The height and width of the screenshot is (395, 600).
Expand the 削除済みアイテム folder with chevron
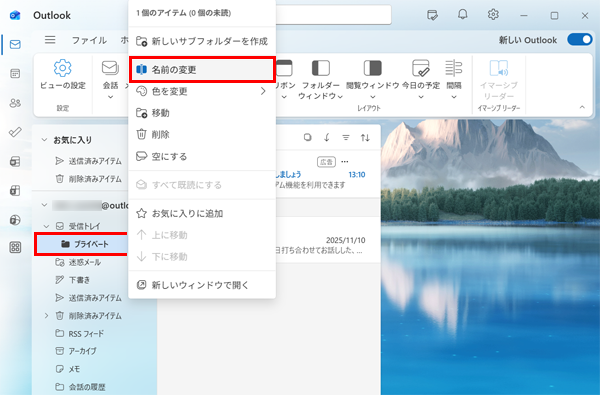coord(46,316)
